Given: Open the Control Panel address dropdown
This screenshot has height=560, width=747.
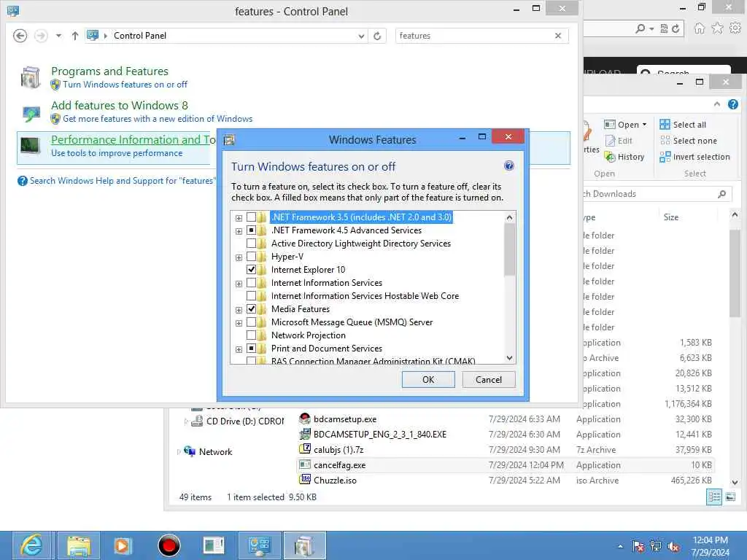Looking at the screenshot, I should tap(361, 36).
